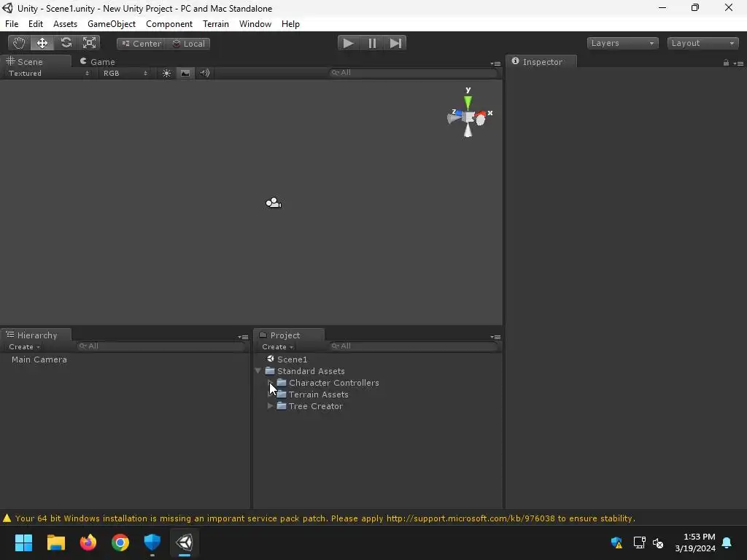Open the GameObject menu

tap(112, 24)
